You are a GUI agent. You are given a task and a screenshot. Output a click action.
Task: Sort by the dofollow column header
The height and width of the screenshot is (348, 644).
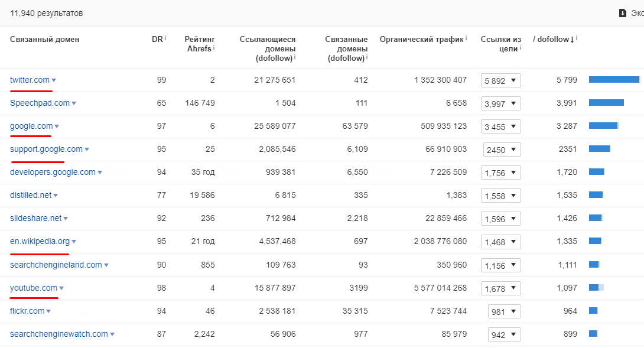point(551,39)
